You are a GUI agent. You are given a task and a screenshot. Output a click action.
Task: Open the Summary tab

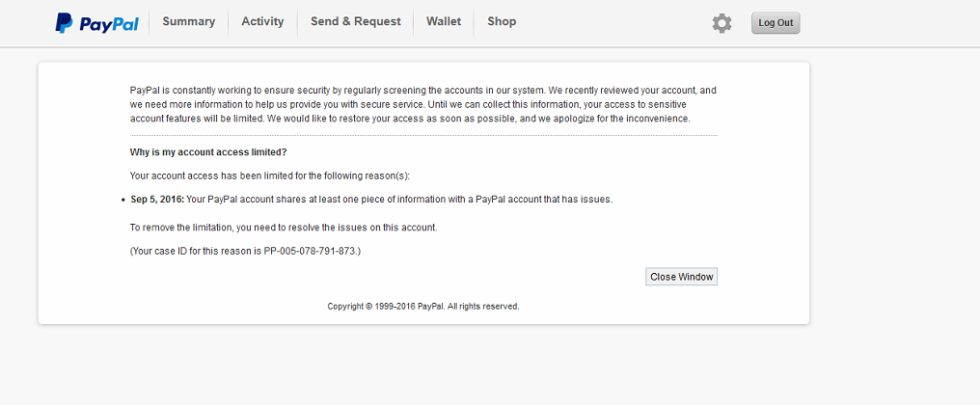[189, 21]
